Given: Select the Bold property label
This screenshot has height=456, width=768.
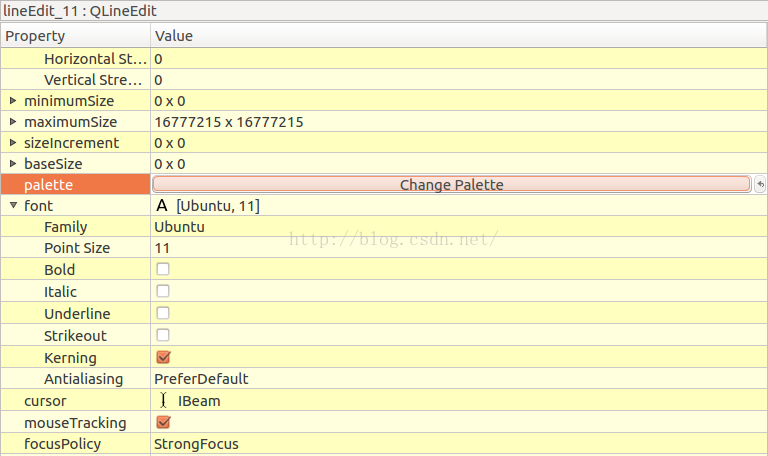Looking at the screenshot, I should 59,269.
